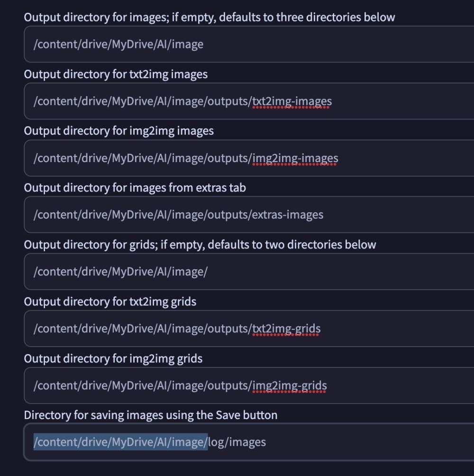
Task: Click "Output directory for images from extras tab" label
Action: click(x=135, y=188)
